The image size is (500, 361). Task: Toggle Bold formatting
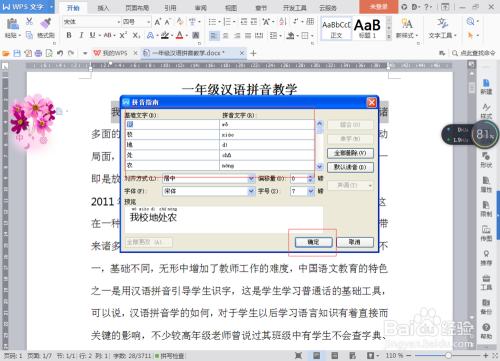coord(69,35)
